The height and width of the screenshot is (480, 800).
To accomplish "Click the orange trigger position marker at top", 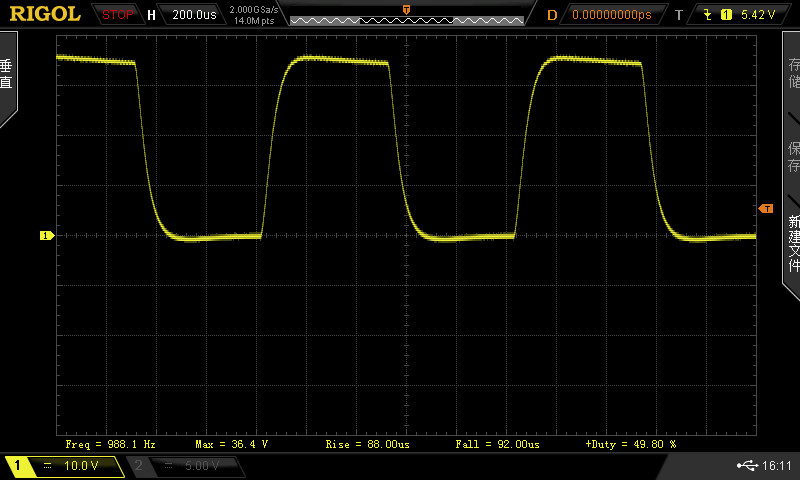I will 406,9.
